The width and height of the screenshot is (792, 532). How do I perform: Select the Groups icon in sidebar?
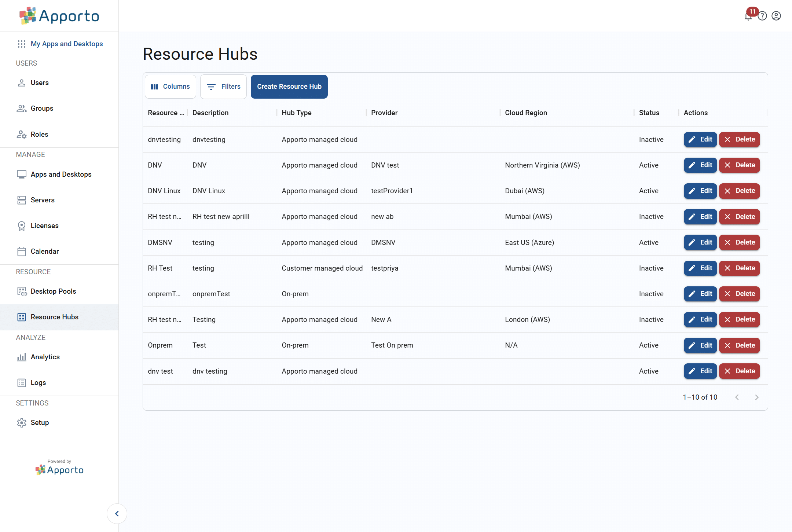(21, 108)
